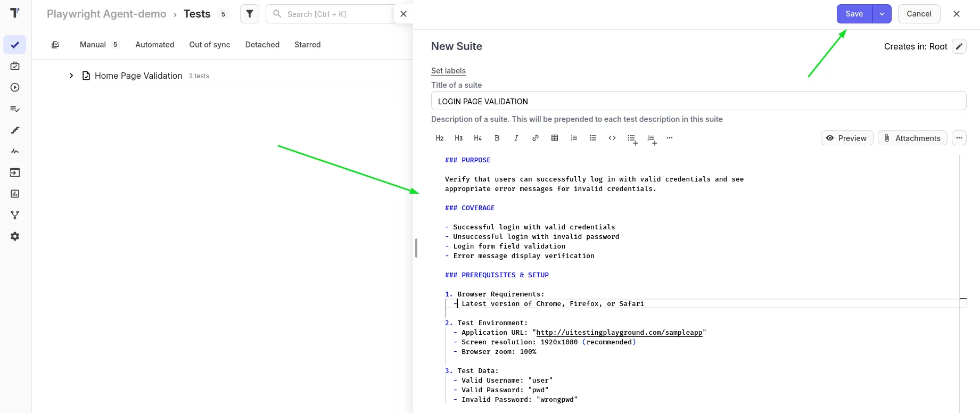Toggle Preview mode with the eye button
Image resolution: width=980 pixels, height=413 pixels.
coord(846,138)
